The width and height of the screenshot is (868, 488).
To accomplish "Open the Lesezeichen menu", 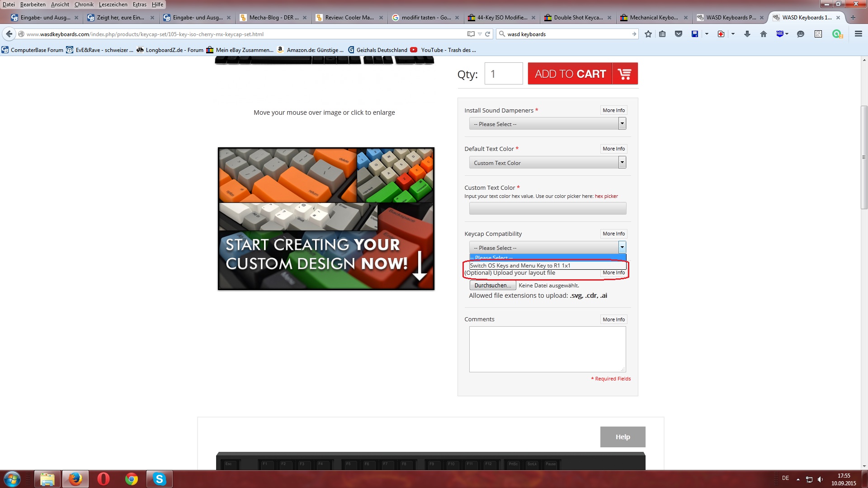I will point(113,5).
